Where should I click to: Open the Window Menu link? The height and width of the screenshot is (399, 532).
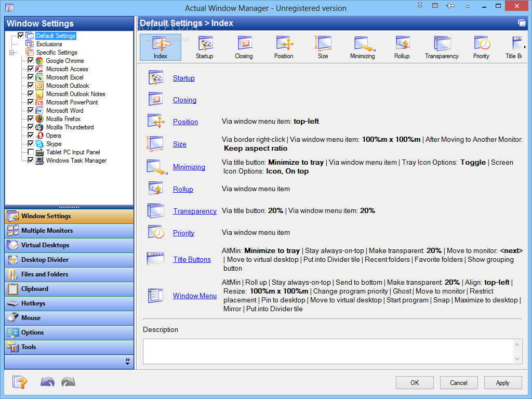[x=195, y=296]
